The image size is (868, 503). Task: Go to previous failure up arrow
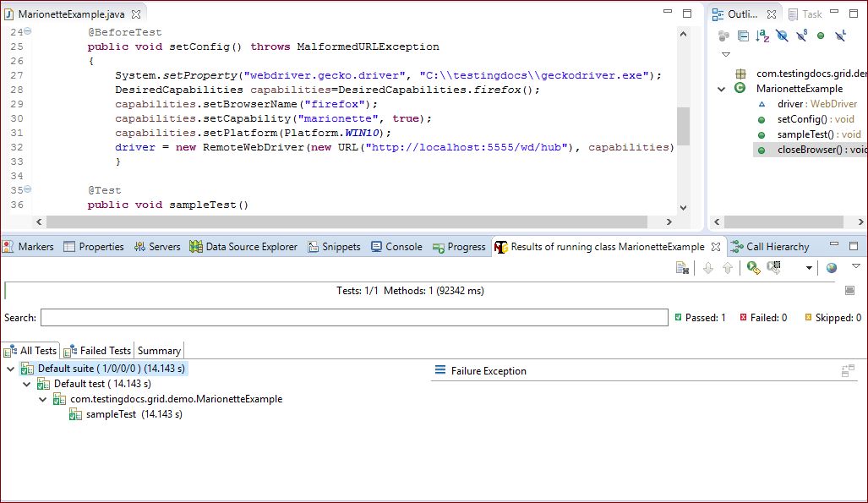728,268
